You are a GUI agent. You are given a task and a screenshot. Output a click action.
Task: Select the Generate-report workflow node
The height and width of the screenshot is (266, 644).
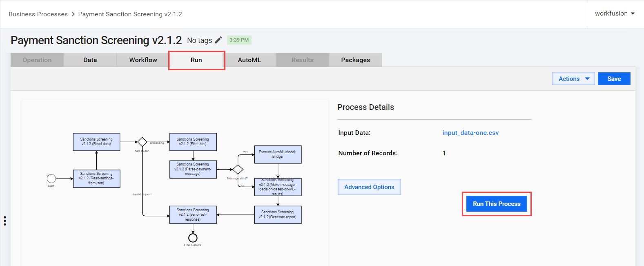click(x=278, y=215)
